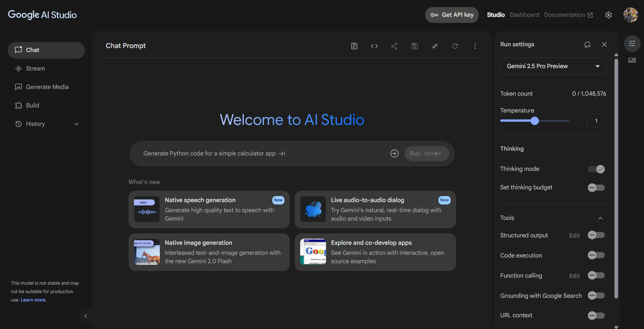Click the Chat Prompt title

click(x=126, y=46)
